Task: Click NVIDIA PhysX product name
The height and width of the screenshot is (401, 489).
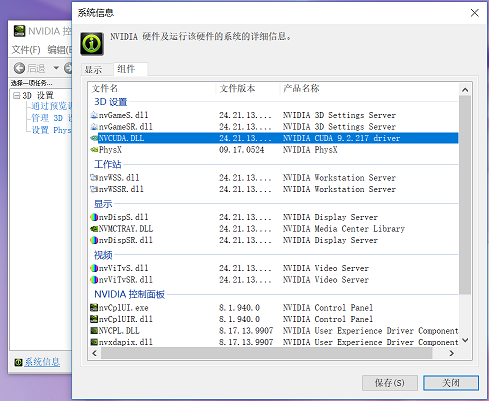Action: (310, 150)
